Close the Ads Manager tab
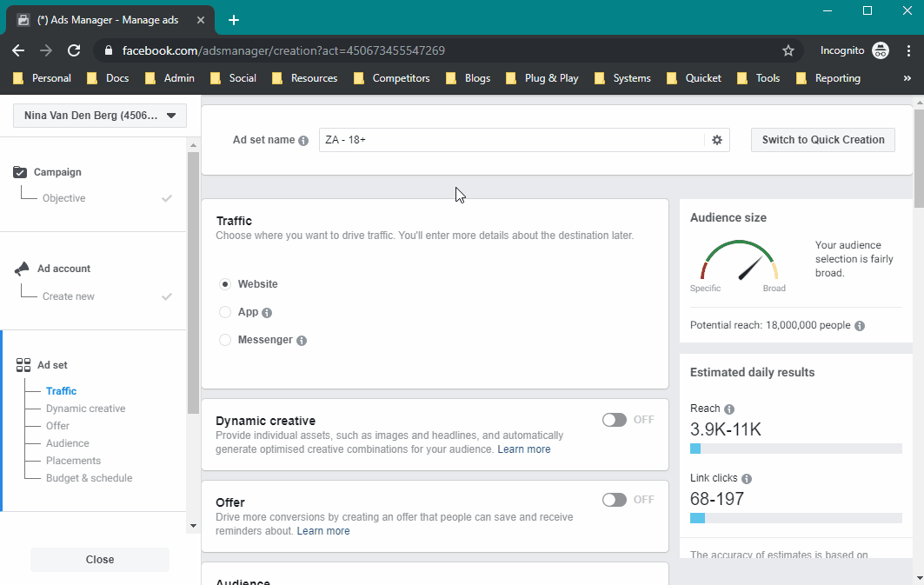Screen dimensions: 924x585 click(x=200, y=20)
